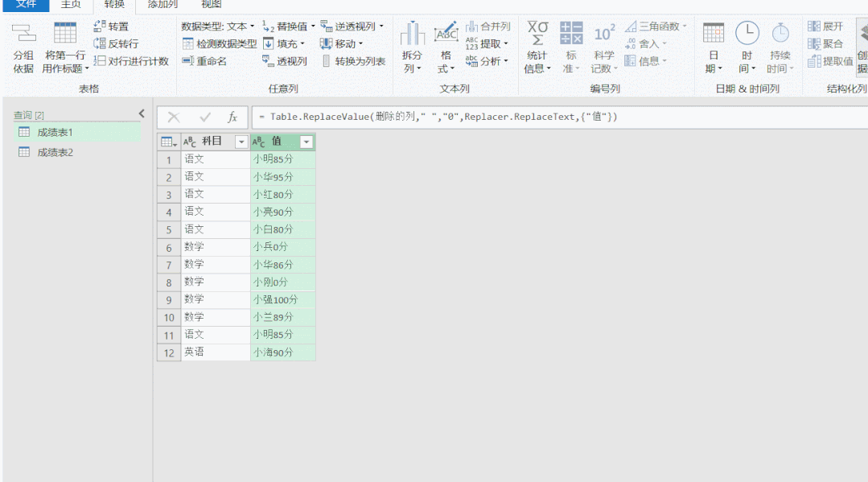
Task: Select the 成绩表2 query
Action: pyautogui.click(x=77, y=152)
